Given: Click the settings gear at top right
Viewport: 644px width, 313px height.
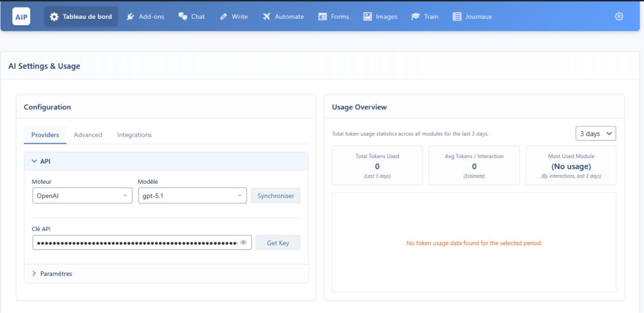Looking at the screenshot, I should (619, 16).
